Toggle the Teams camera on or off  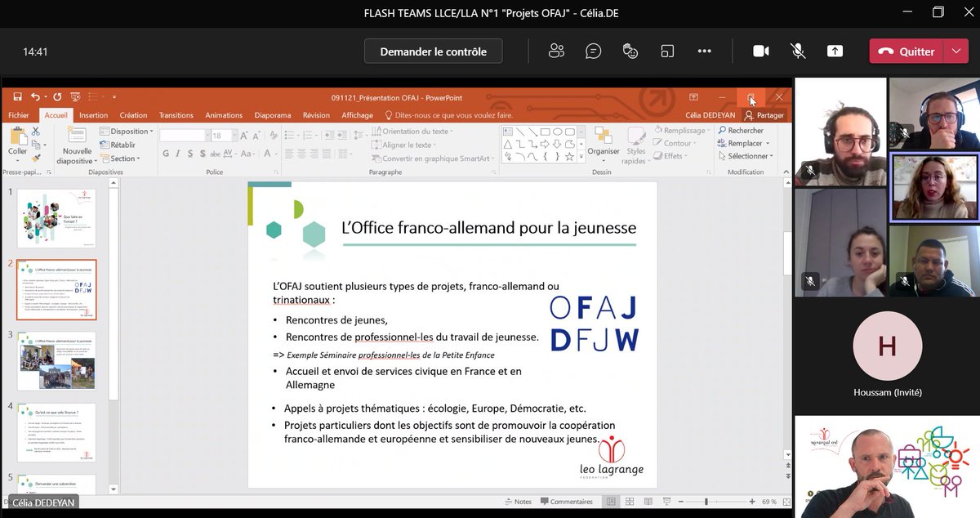point(761,51)
